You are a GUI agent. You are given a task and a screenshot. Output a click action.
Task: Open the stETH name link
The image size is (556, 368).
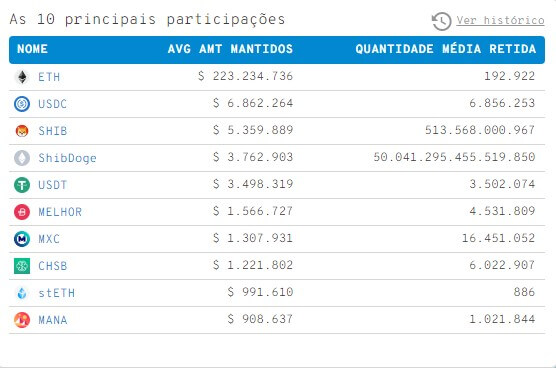click(57, 293)
